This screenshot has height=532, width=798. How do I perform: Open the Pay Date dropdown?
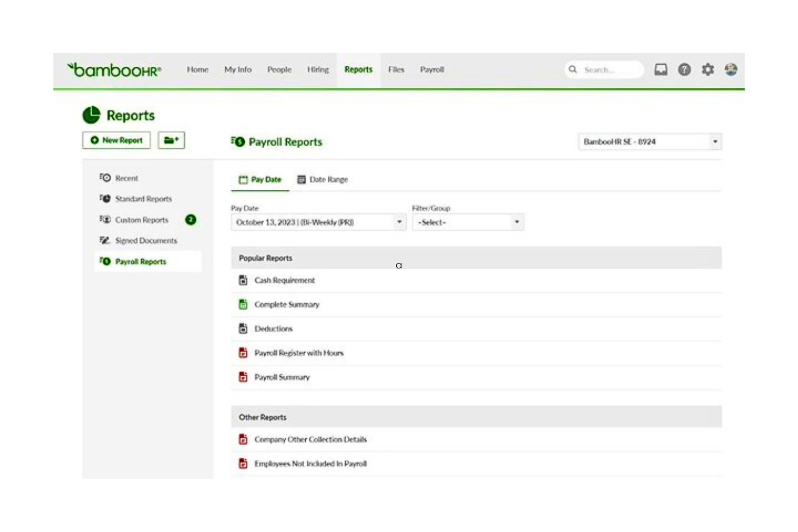pos(319,222)
